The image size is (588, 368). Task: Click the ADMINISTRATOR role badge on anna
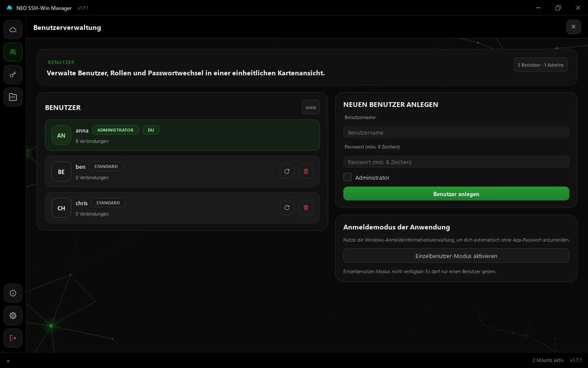click(x=115, y=130)
